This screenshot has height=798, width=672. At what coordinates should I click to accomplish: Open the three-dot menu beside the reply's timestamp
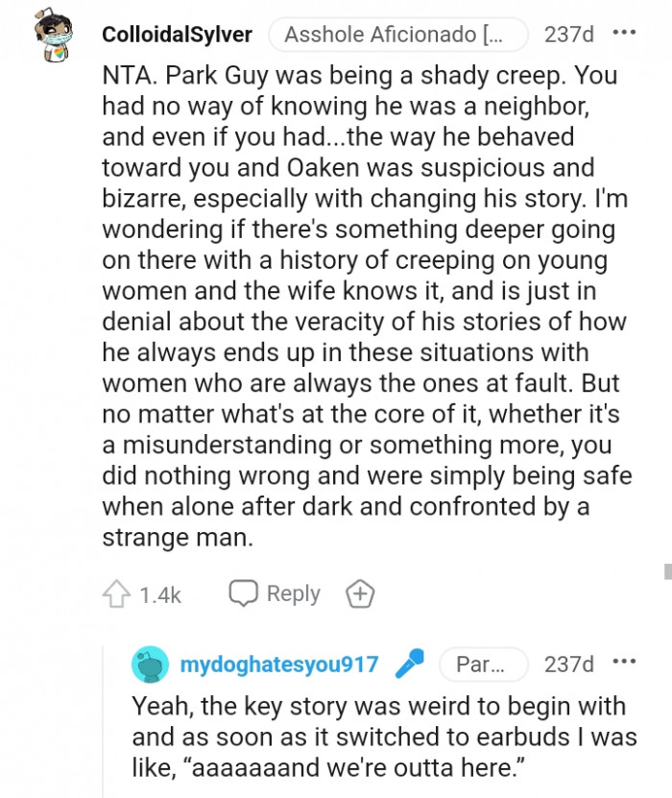tap(625, 664)
